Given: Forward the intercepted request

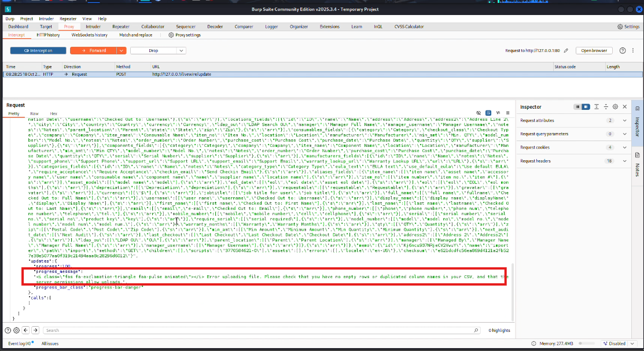Looking at the screenshot, I should pyautogui.click(x=94, y=50).
